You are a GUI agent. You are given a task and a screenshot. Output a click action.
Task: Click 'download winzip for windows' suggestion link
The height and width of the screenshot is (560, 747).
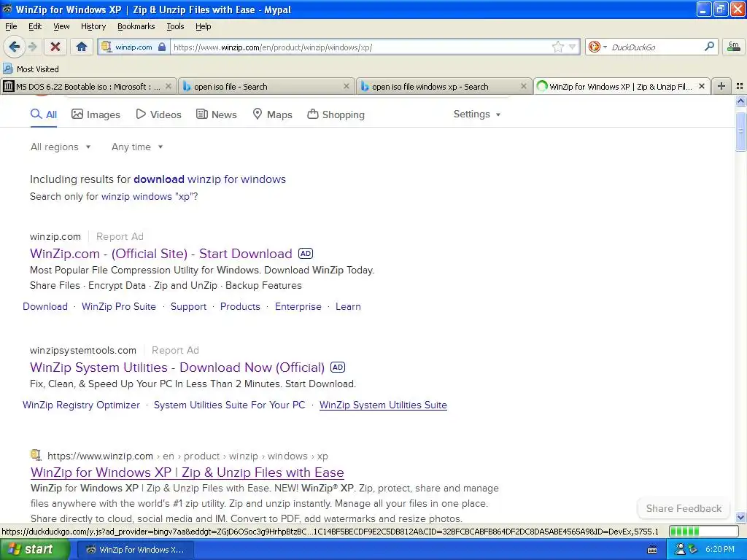pyautogui.click(x=209, y=179)
